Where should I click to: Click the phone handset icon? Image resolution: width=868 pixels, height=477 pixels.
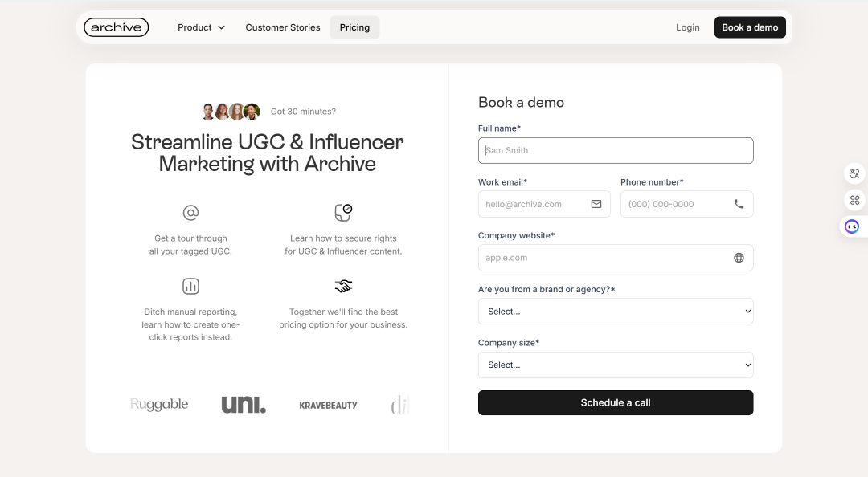click(x=739, y=204)
